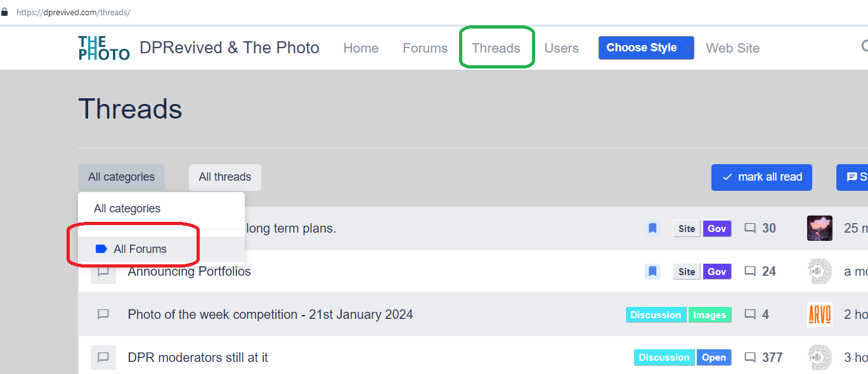
Task: Go to Threads in navigation bar
Action: point(496,48)
